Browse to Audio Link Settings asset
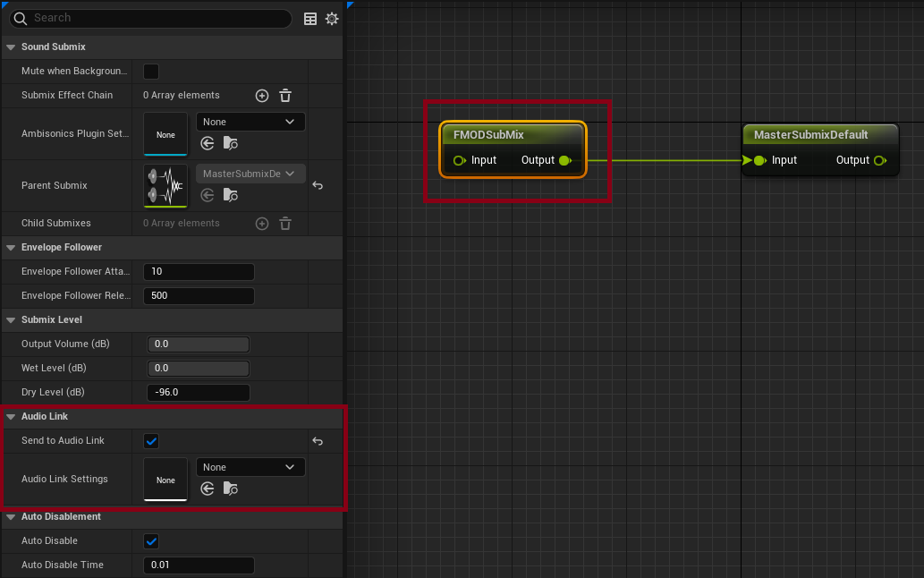924x578 pixels. [231, 489]
